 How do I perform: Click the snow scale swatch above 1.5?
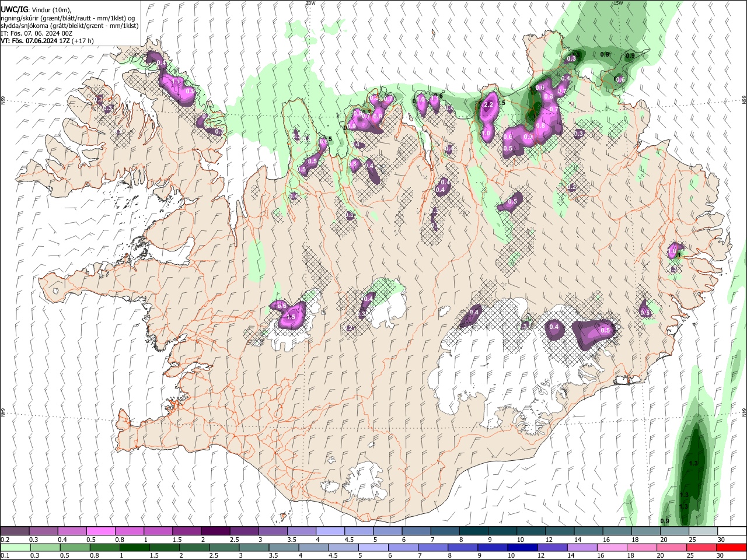pos(186,531)
